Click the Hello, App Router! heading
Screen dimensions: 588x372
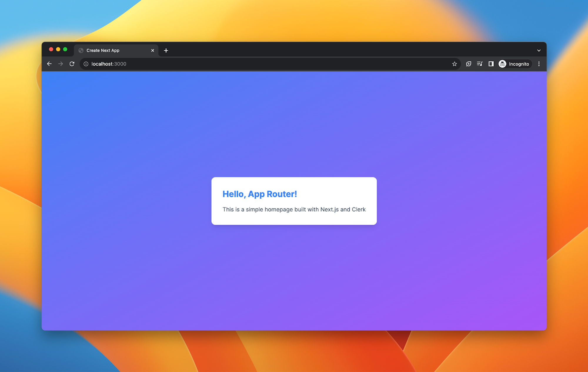pos(260,194)
